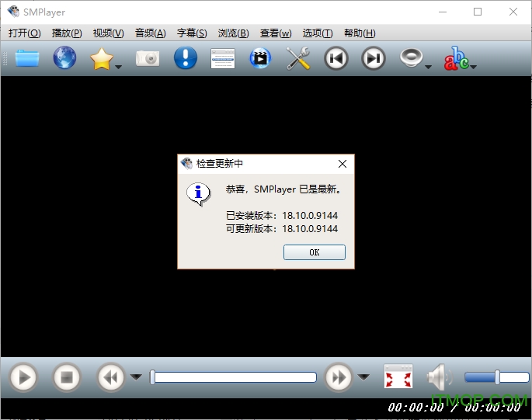This screenshot has height=420, width=532.
Task: Click the seek bar timeline
Action: 234,377
